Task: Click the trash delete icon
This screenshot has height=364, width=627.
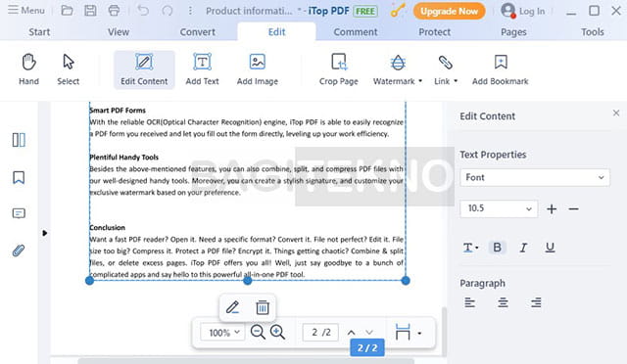Action: 263,307
